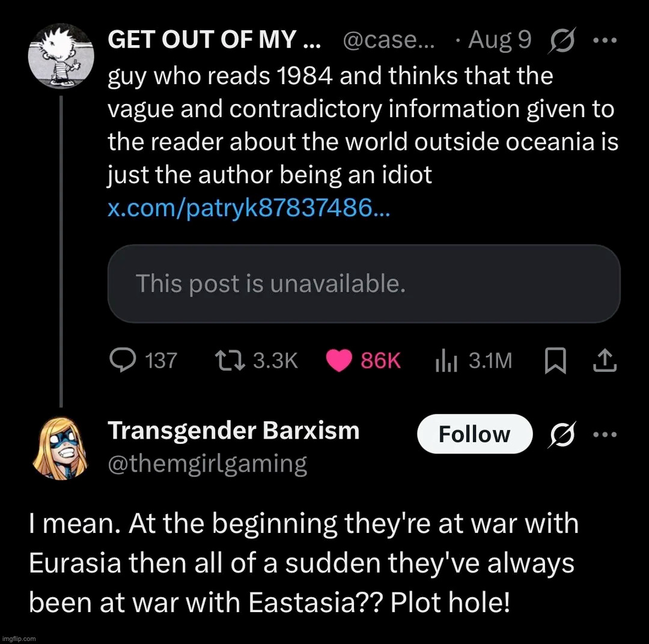This screenshot has height=644, width=649.
Task: Click the 'This post is unavailable' box
Action: pos(364,284)
